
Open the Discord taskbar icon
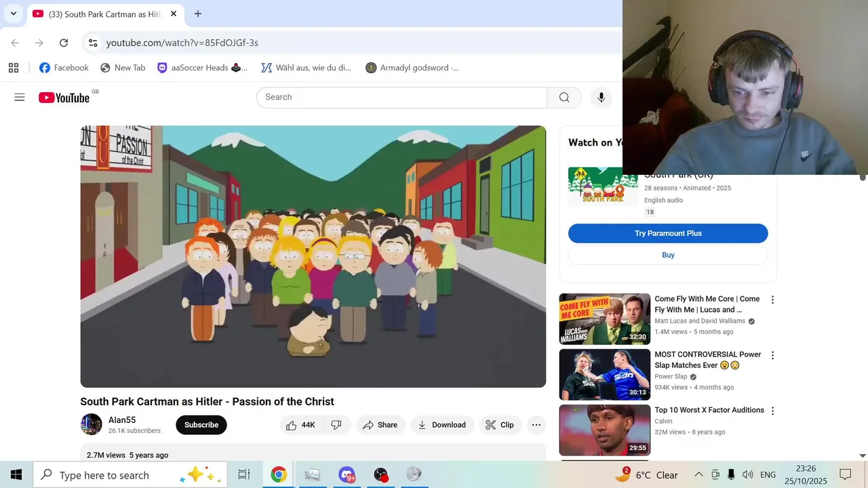tap(347, 474)
